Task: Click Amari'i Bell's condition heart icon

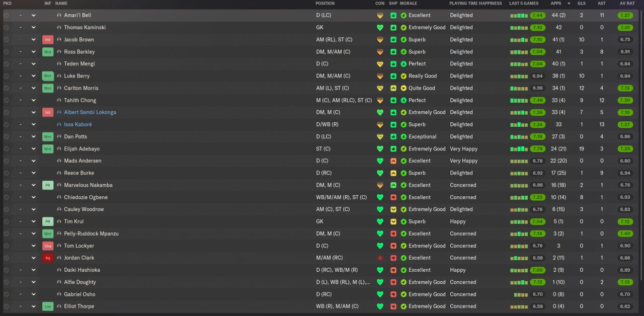Action: (x=380, y=16)
